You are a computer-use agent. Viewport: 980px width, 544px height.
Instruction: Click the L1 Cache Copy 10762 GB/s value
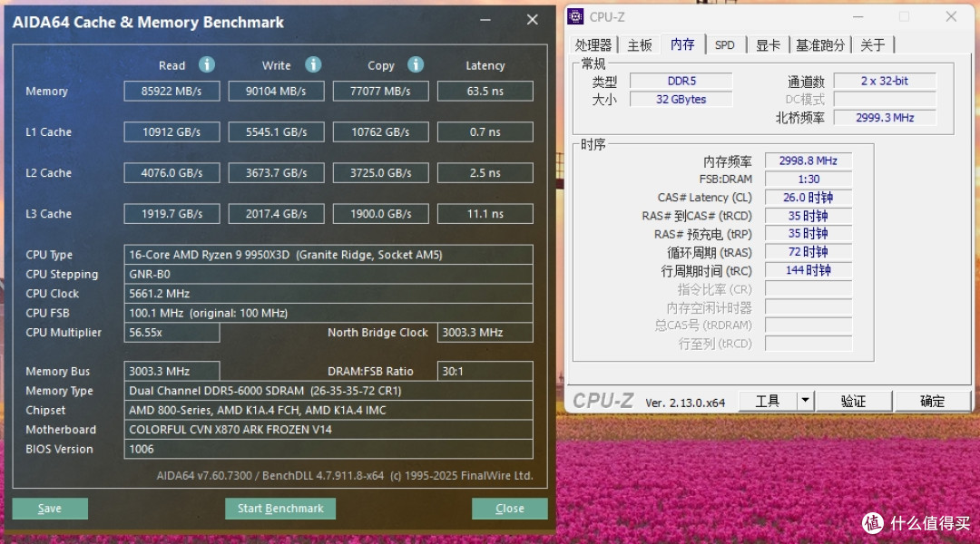pyautogui.click(x=380, y=131)
